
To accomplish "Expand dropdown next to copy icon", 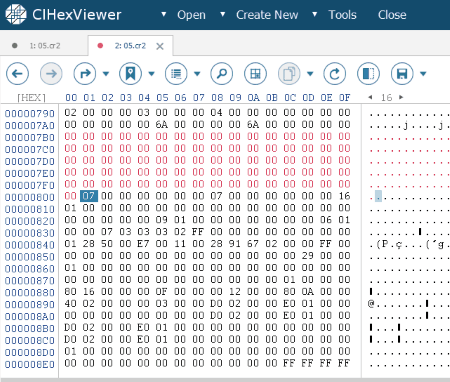I will [310, 74].
